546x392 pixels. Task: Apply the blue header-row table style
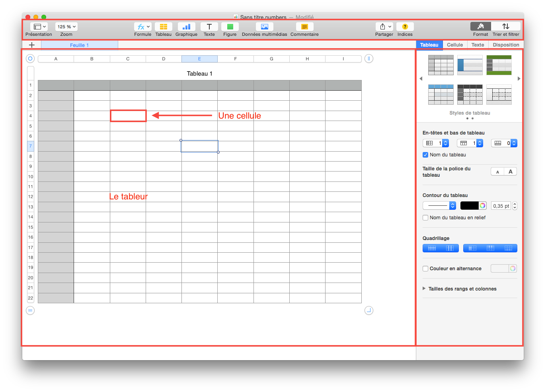(441, 94)
